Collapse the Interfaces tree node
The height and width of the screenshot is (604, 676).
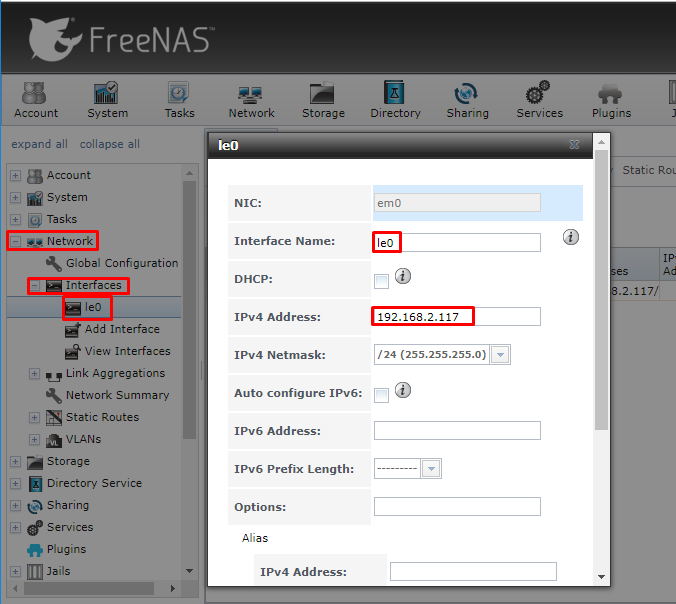point(34,285)
